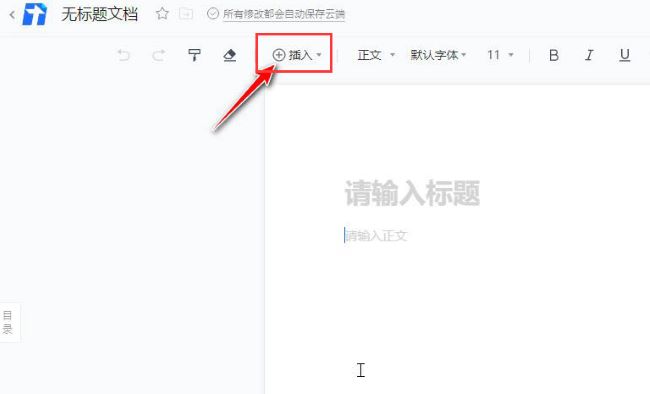The height and width of the screenshot is (394, 650).
Task: Undo the last action
Action: click(x=124, y=55)
